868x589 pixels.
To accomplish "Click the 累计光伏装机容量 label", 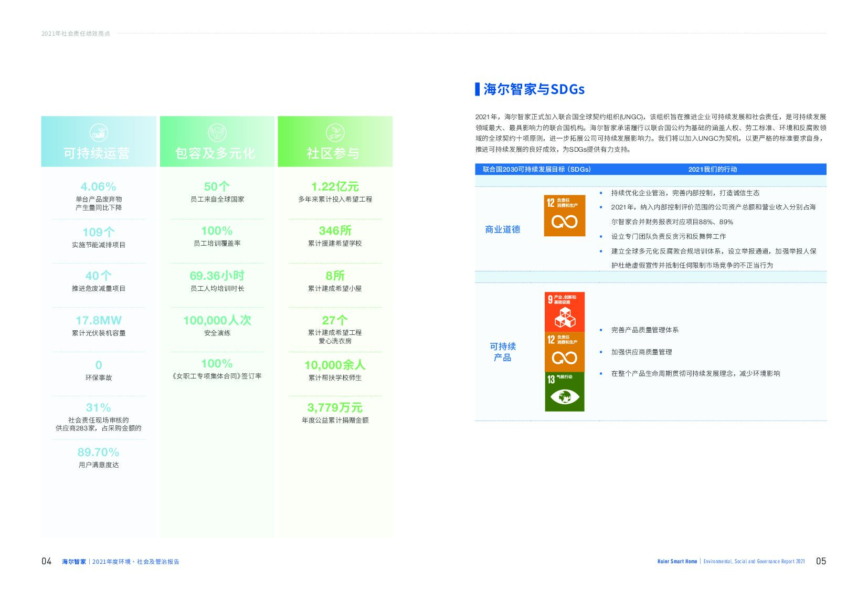I will pyautogui.click(x=99, y=333).
